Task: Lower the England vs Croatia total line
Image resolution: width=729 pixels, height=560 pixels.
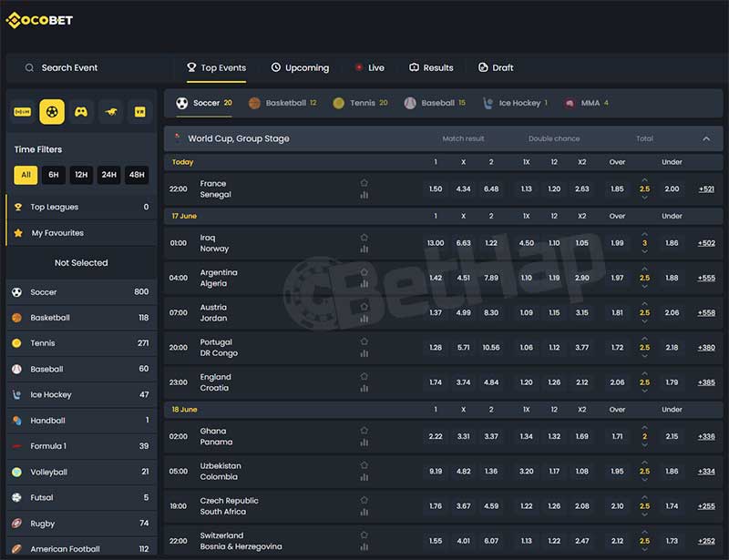Action: [644, 391]
